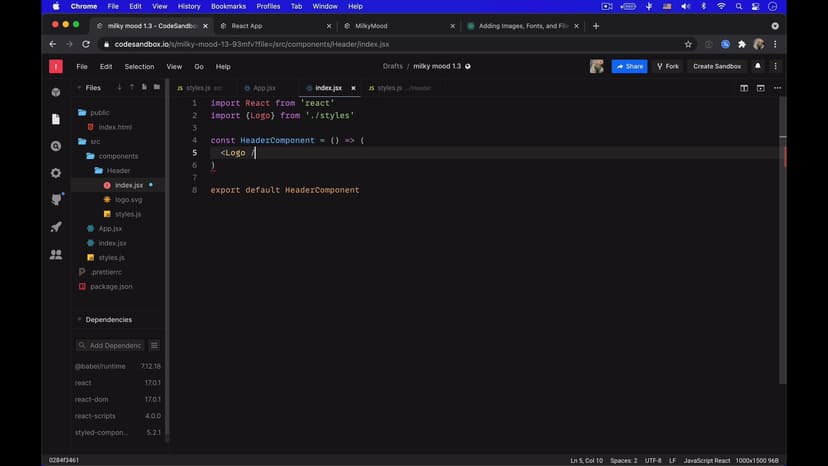Collapse the Dependencies section
Image resolution: width=828 pixels, height=466 pixels.
(80, 320)
